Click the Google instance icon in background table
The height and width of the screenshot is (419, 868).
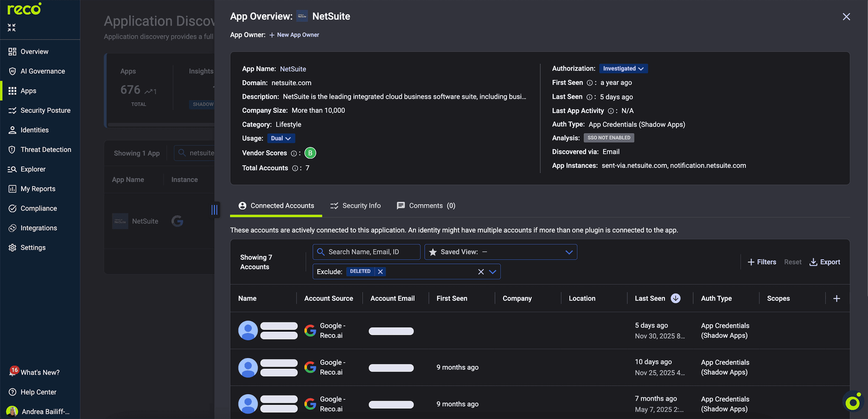coord(177,221)
